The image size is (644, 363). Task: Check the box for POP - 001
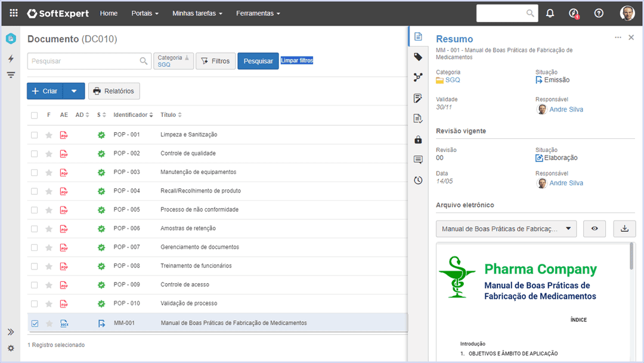34,135
